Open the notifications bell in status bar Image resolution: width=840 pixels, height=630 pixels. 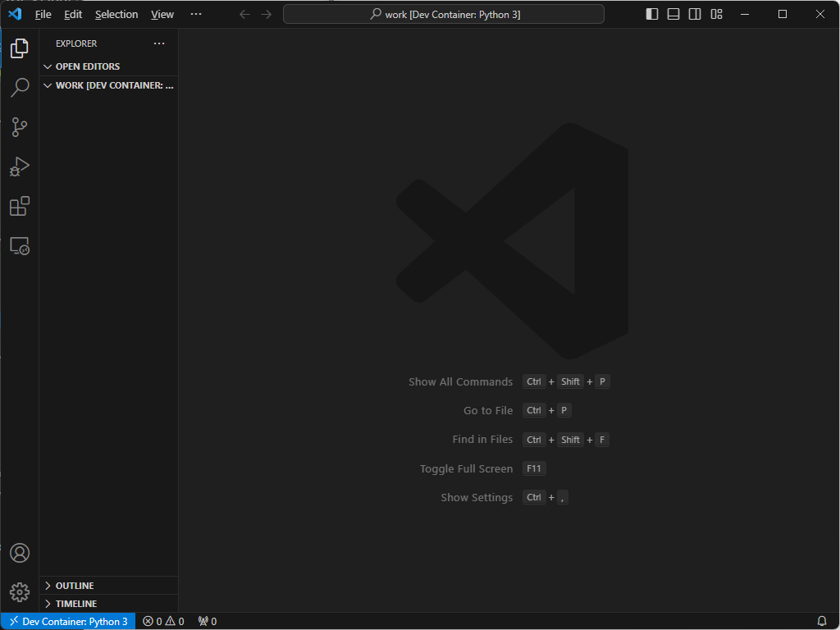[822, 621]
